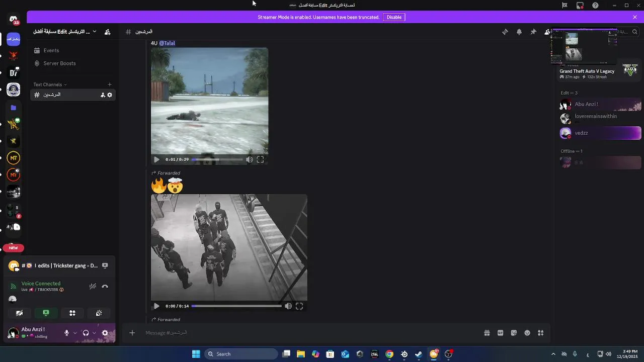Viewport: 644px width, 362px height.
Task: Open GIF picker in message bar
Action: coord(501,333)
